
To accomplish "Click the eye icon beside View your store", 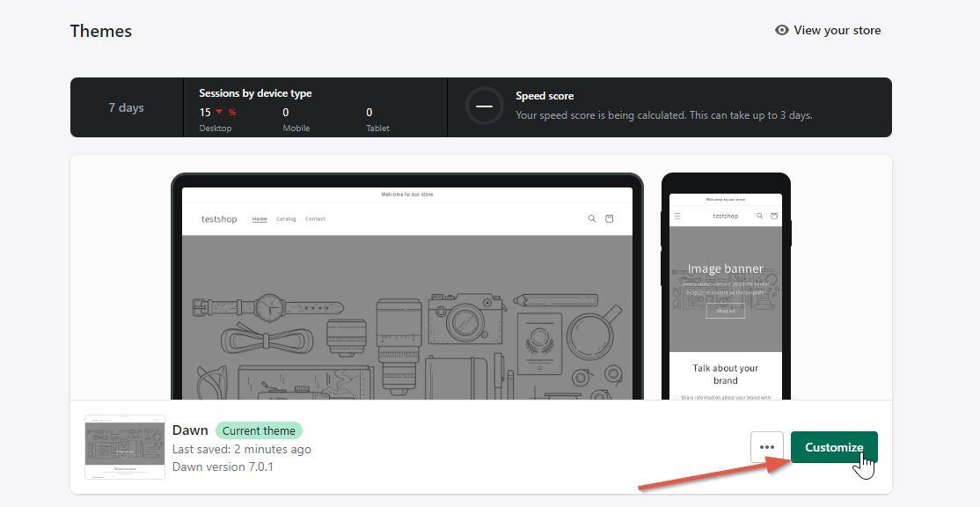I will [x=782, y=30].
